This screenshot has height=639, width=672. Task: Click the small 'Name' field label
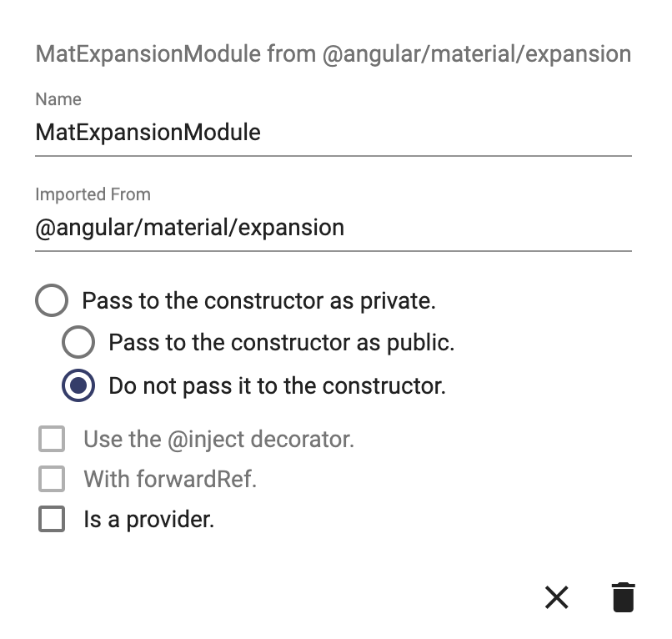58,99
